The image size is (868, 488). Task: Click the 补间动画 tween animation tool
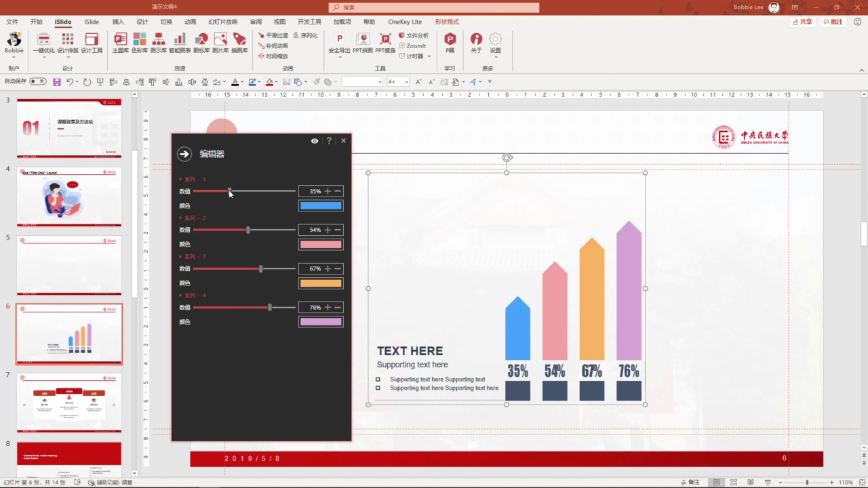tap(273, 45)
